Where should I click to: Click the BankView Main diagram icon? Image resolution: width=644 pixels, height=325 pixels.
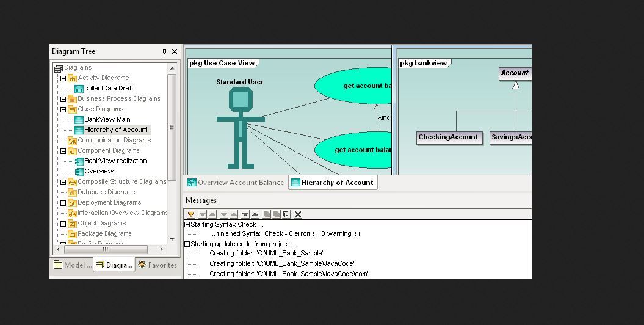[79, 119]
